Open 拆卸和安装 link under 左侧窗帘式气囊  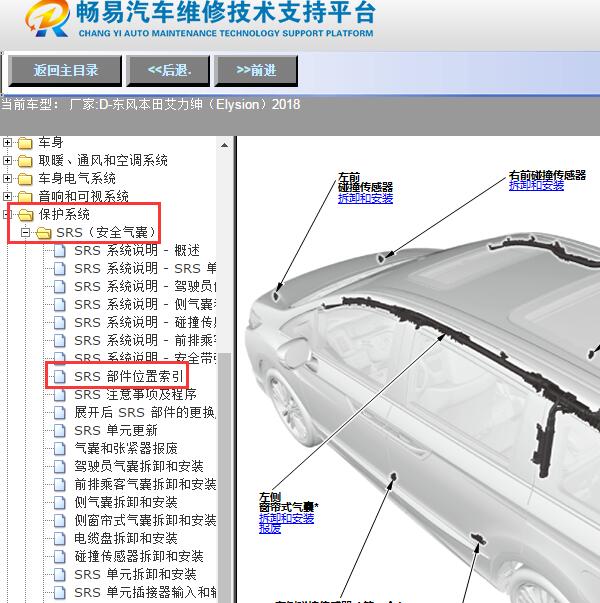pos(287,518)
